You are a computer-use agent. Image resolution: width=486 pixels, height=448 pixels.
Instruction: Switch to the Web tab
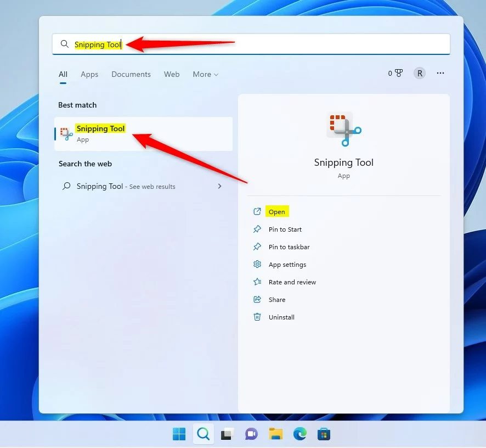point(172,74)
